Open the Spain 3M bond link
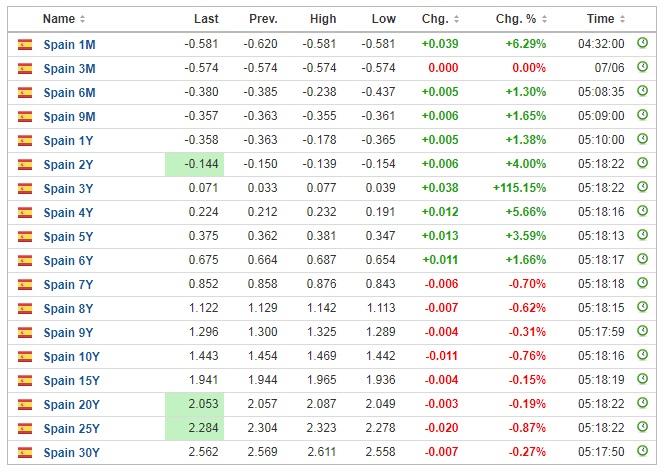 pos(69,68)
